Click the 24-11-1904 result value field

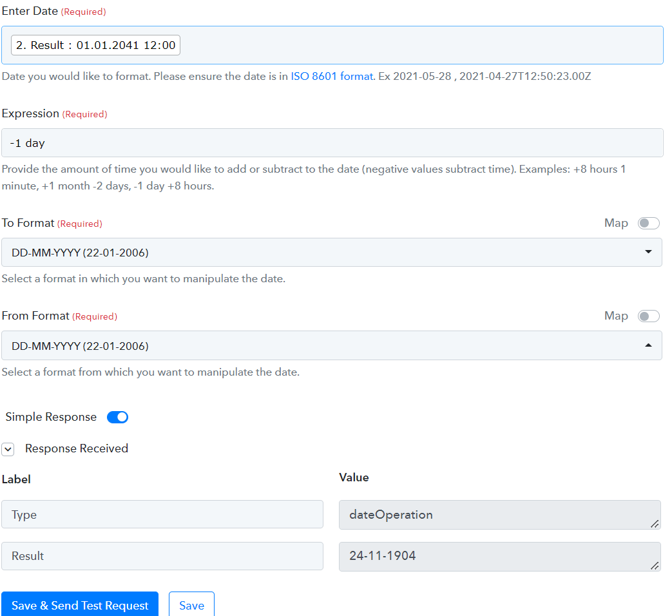click(x=500, y=557)
